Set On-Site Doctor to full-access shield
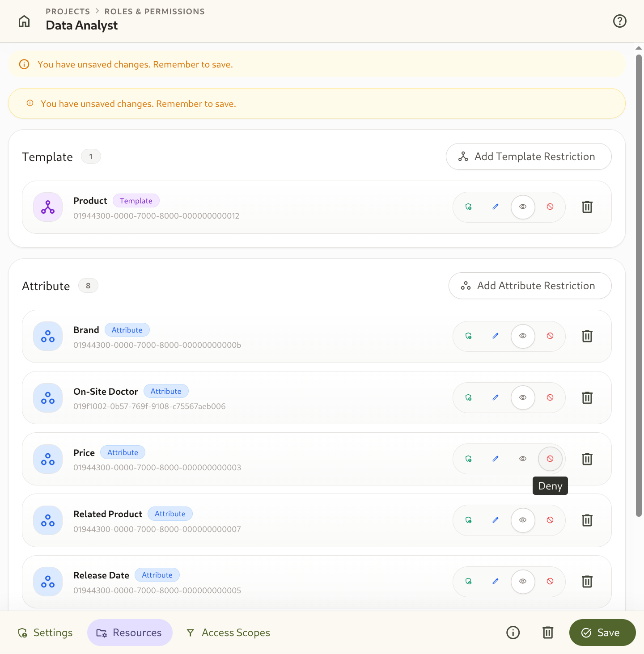The width and height of the screenshot is (644, 654). coord(468,397)
